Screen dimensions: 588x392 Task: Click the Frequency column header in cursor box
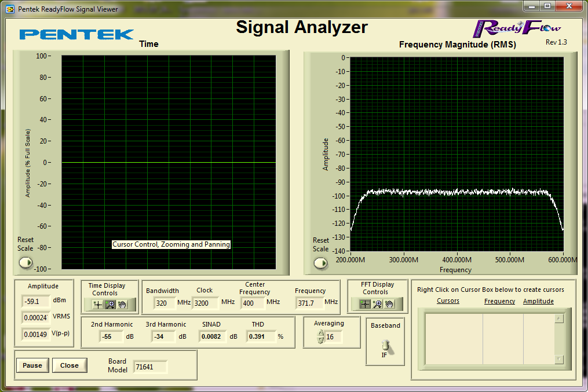coord(499,301)
